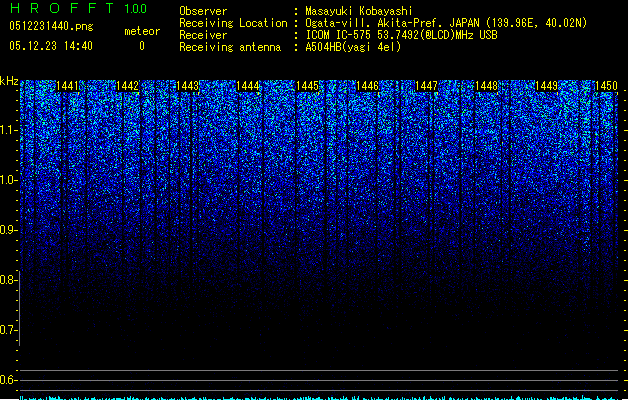
Task: Click the 1.1 kHz axis label
Action: tap(8, 130)
